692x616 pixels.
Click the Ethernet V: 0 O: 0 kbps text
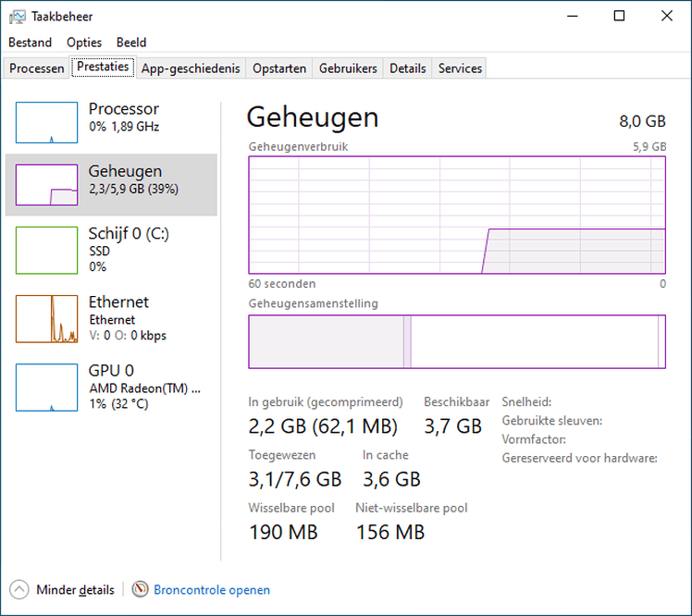(x=128, y=336)
